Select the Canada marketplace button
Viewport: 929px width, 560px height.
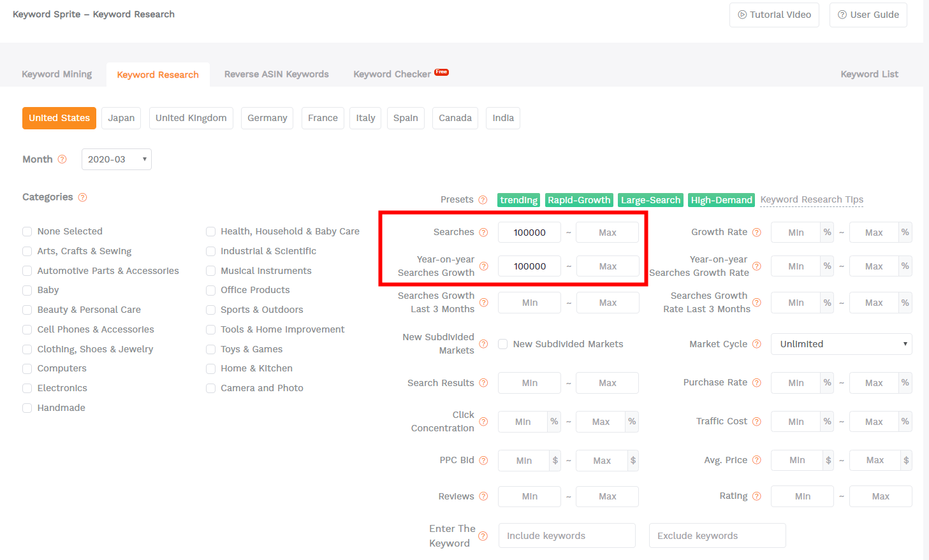click(x=455, y=118)
